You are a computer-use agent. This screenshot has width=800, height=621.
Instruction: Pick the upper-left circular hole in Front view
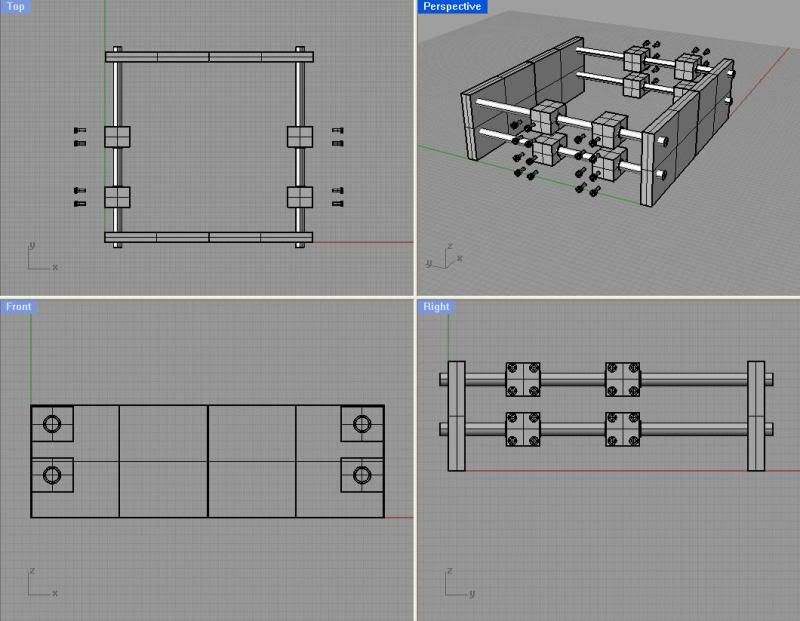pyautogui.click(x=52, y=424)
